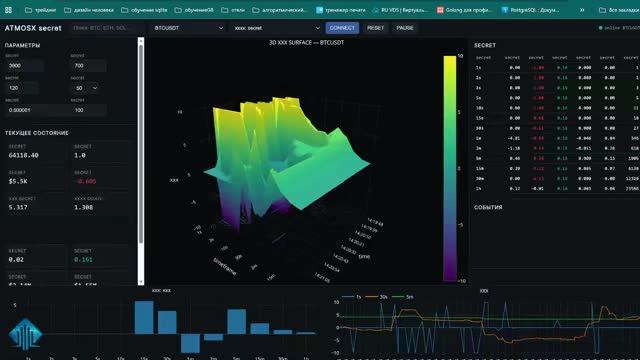Open the BTCUSDT symbol dropdown

[x=189, y=28]
